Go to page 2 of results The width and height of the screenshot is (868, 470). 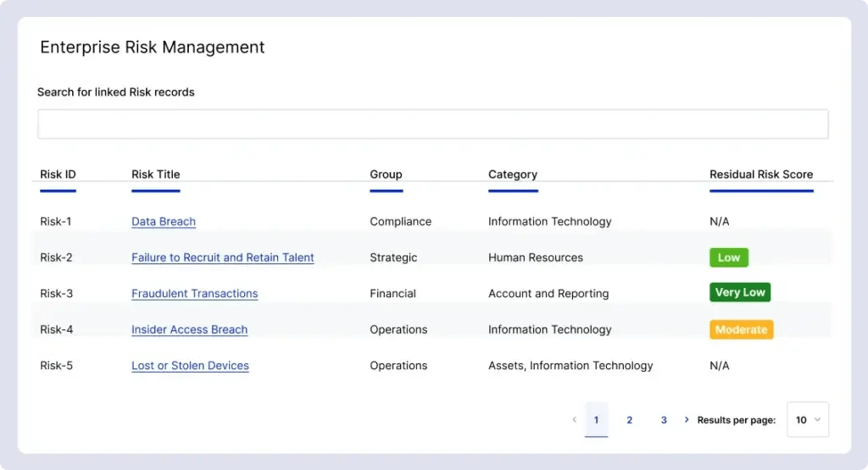click(629, 420)
